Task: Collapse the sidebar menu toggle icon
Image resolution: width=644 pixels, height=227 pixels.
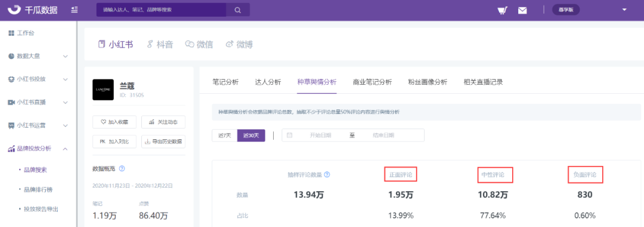Action: click(x=75, y=10)
